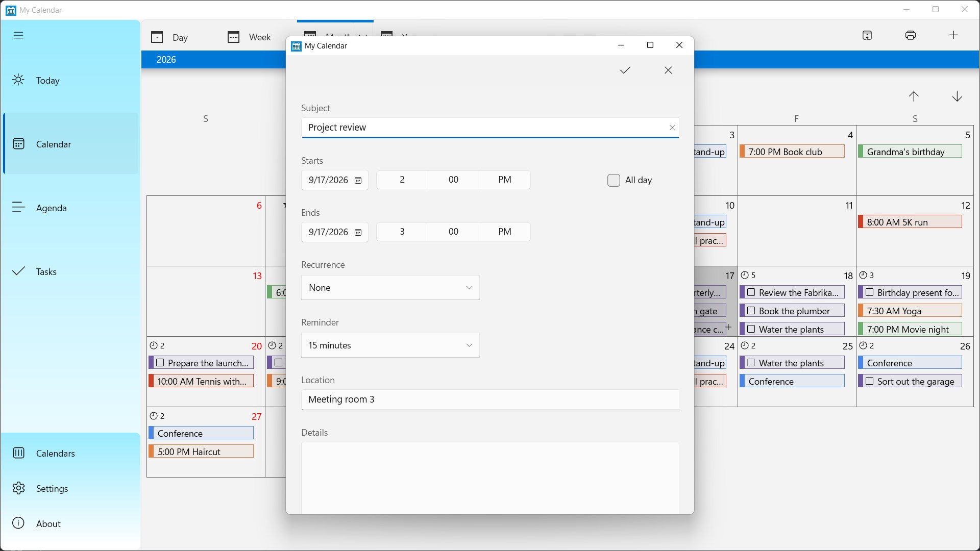Navigate to next month with down arrow
Image resolution: width=980 pixels, height=551 pixels.
click(x=957, y=96)
